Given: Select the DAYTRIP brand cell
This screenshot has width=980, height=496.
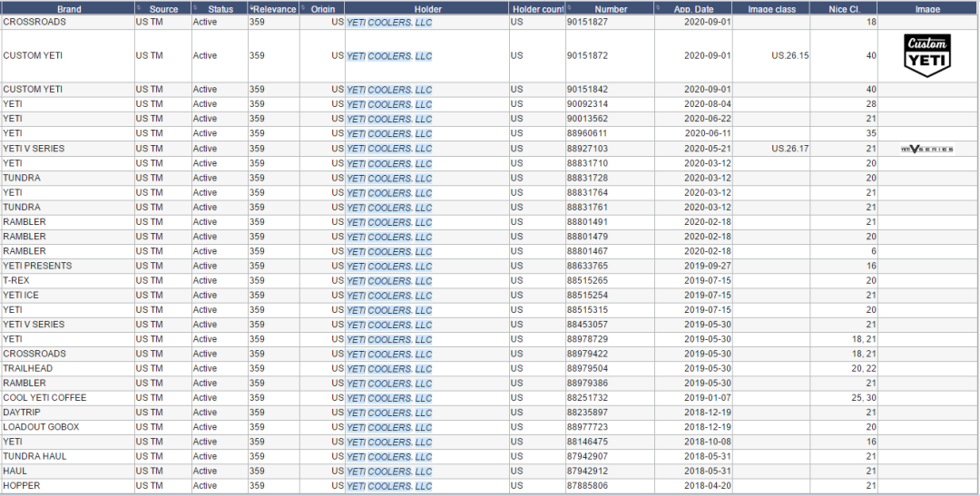Looking at the screenshot, I should click(67, 413).
